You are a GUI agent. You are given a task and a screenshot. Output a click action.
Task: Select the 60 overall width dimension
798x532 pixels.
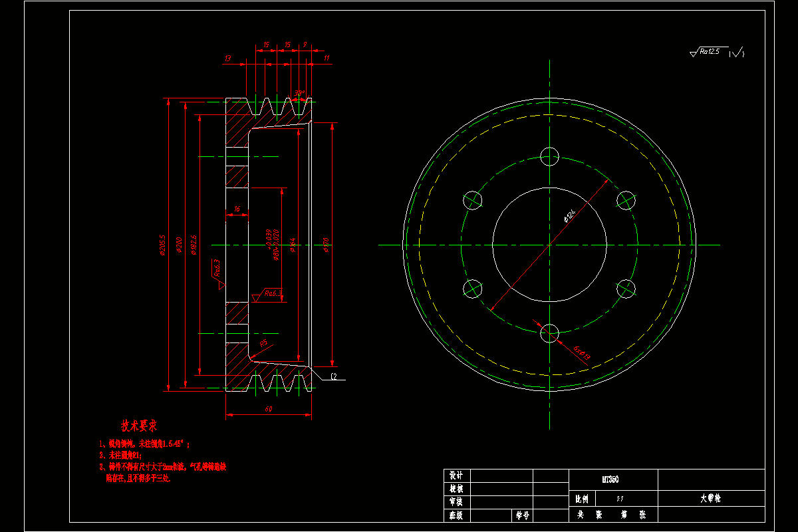(269, 410)
